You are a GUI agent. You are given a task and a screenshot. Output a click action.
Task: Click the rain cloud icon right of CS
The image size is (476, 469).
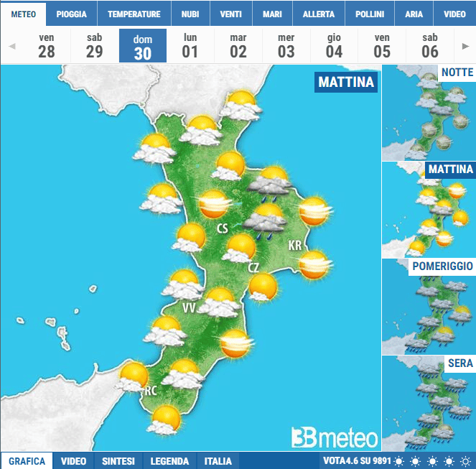coord(265,221)
